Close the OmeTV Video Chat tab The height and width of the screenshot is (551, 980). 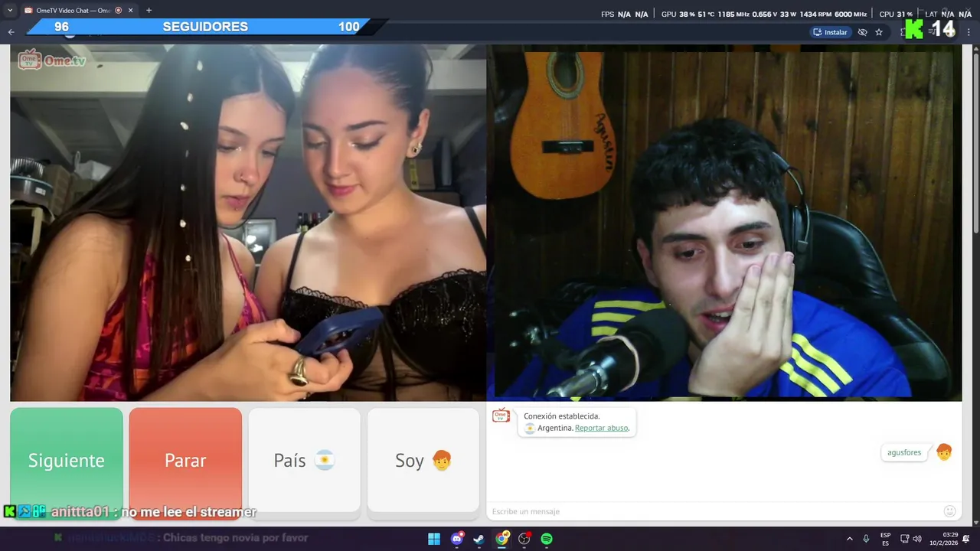(131, 10)
